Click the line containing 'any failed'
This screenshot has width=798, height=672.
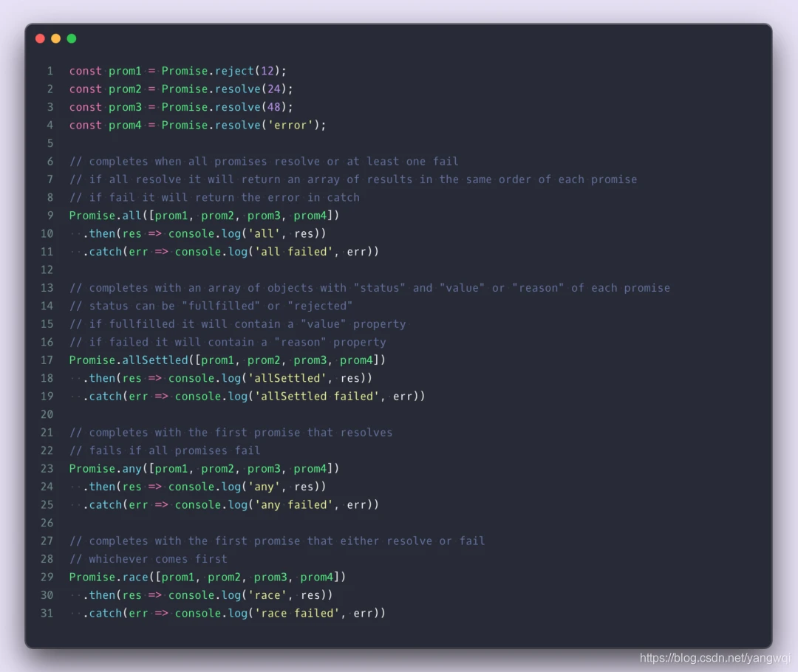click(231, 504)
